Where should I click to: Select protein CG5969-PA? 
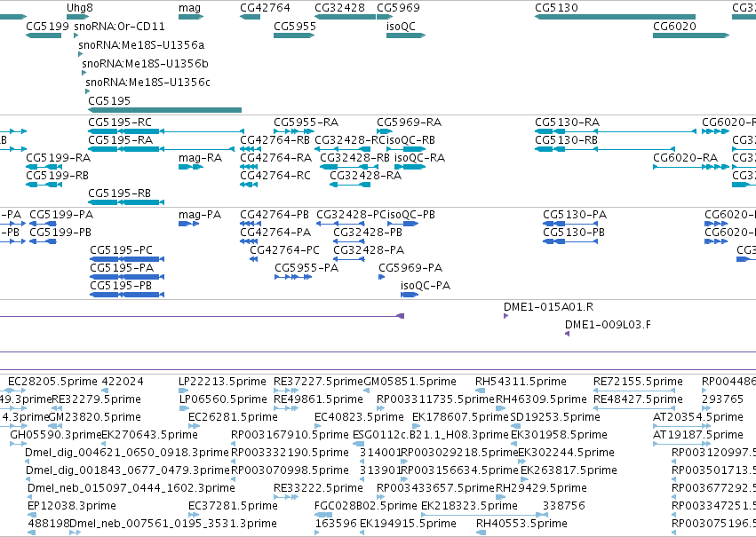(382, 277)
